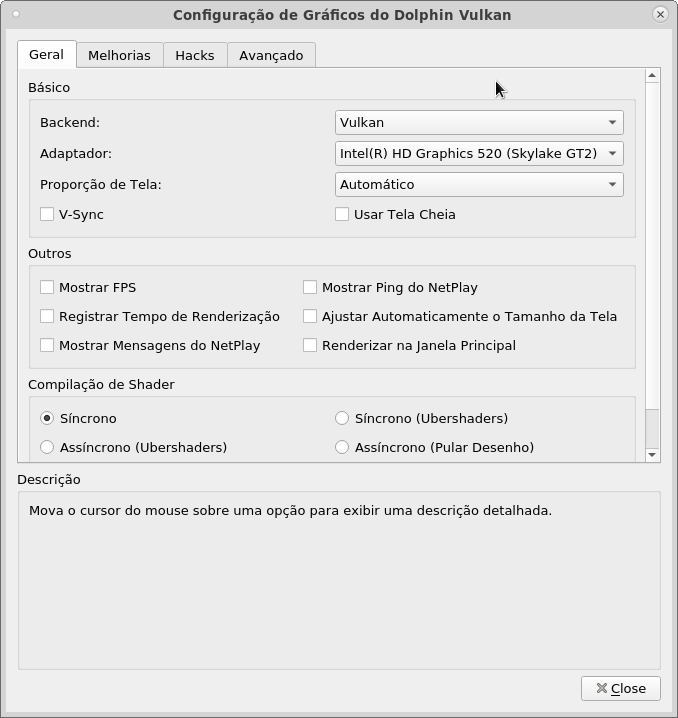Viewport: 678px width, 718px height.
Task: Click the scrollbar up arrow
Action: 652,76
